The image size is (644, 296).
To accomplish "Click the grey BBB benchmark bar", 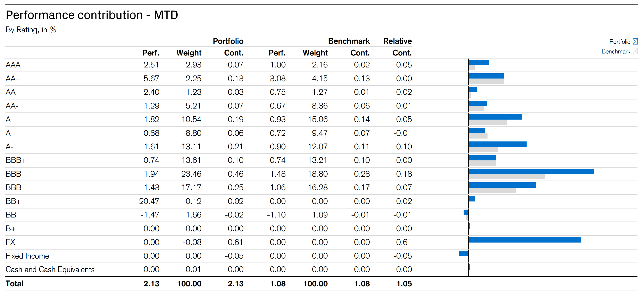I will click(506, 177).
